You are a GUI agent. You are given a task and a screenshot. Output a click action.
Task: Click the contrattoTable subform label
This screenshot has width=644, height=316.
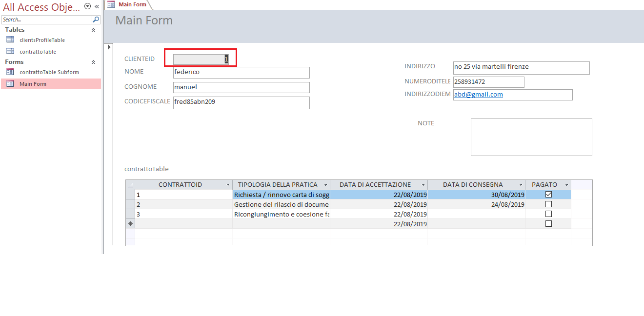[x=146, y=169]
